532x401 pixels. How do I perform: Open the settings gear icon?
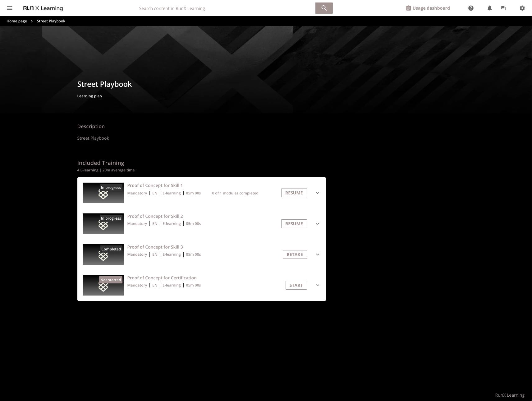coord(522,8)
